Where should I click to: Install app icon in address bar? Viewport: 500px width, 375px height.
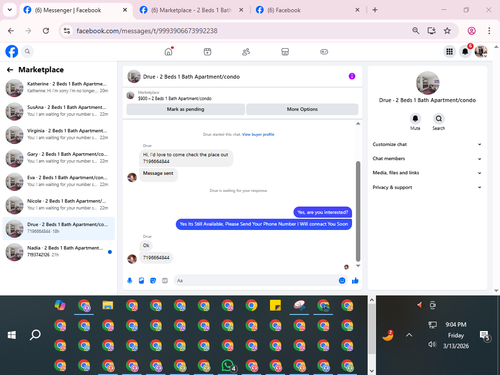[x=432, y=31]
